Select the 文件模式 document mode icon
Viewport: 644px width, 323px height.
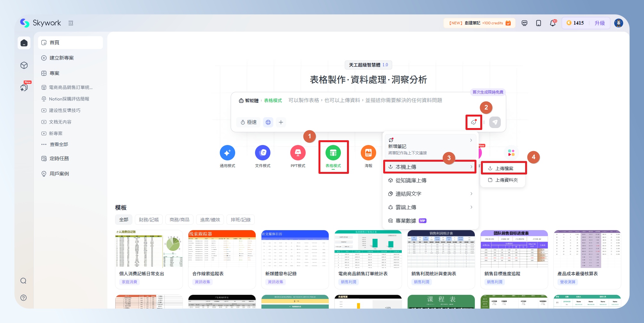tap(262, 153)
